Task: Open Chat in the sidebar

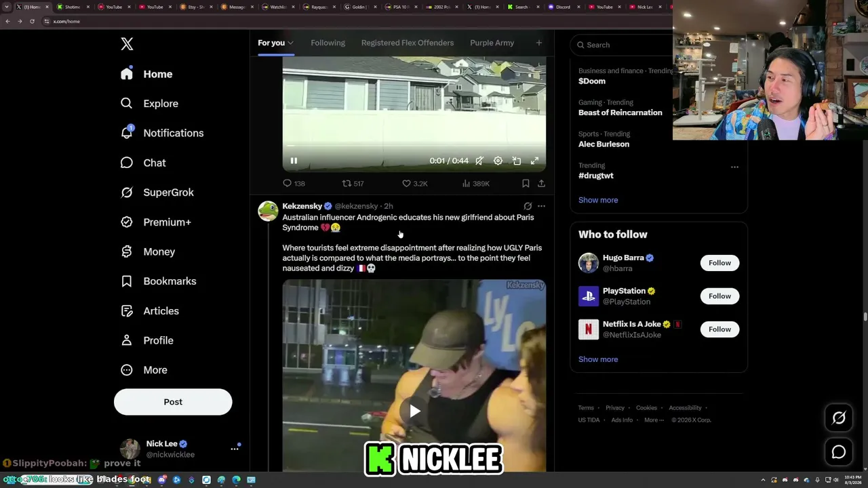Action: (x=143, y=163)
